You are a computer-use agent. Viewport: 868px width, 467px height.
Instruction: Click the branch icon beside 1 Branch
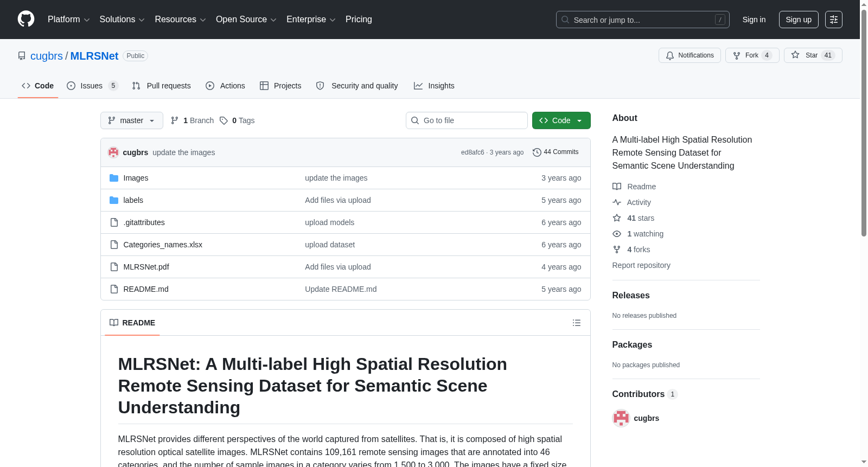click(175, 120)
